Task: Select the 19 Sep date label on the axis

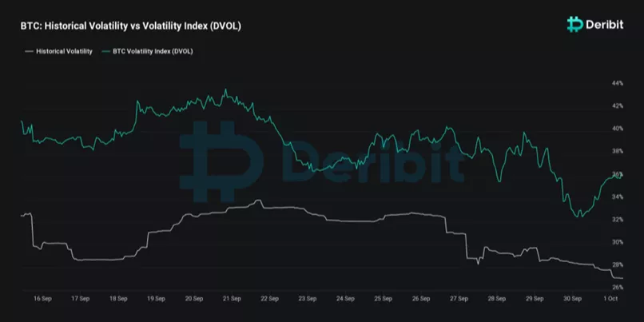Action: click(x=155, y=299)
